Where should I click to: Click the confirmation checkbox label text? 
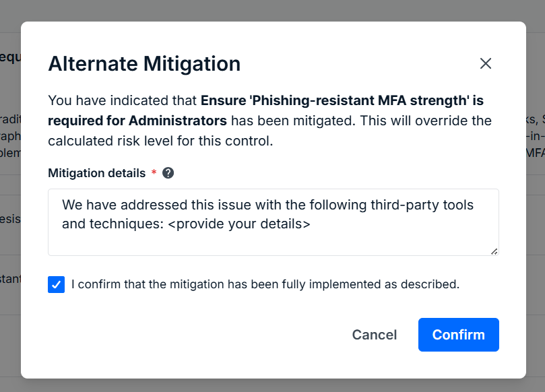[265, 284]
